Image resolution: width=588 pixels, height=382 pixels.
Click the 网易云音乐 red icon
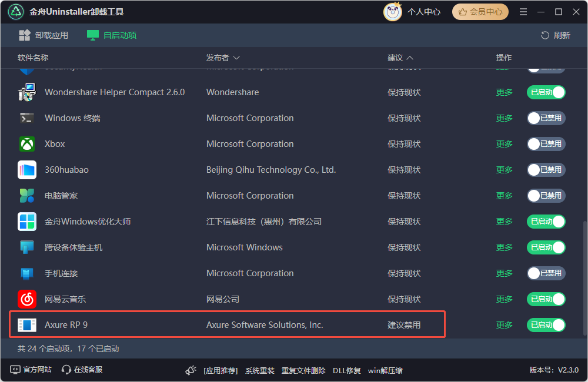[27, 299]
